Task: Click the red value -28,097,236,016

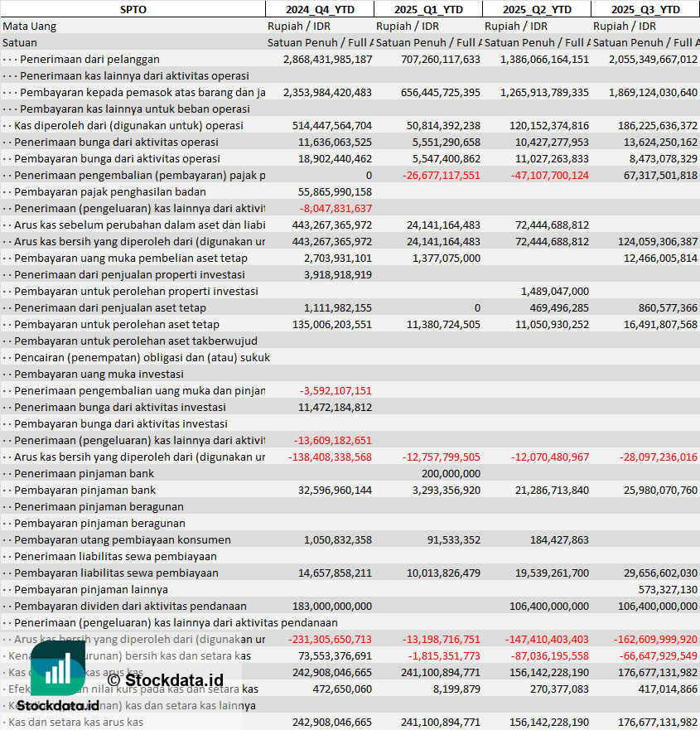Action: [658, 457]
